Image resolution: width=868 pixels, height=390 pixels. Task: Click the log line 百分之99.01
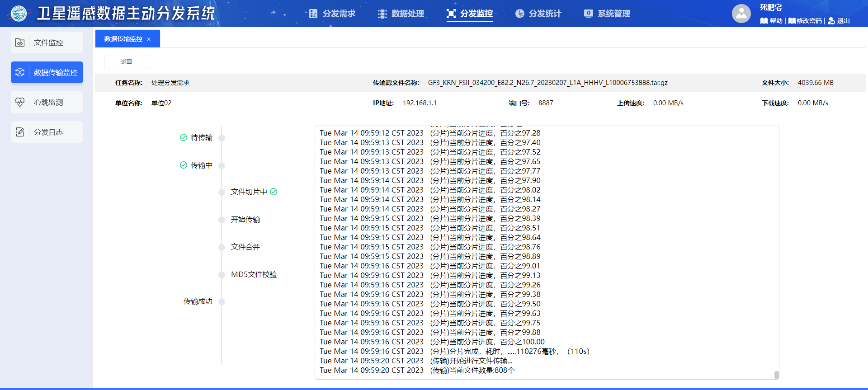430,266
